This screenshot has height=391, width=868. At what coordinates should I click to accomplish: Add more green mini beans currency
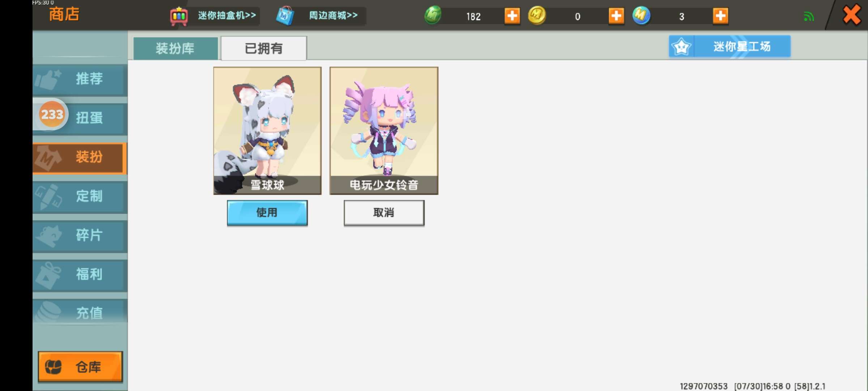coord(512,16)
